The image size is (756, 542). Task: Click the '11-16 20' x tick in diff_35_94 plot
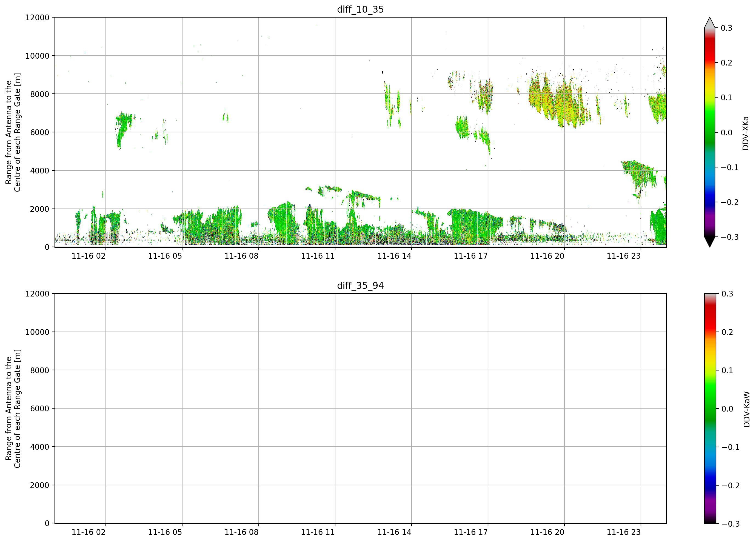(547, 532)
